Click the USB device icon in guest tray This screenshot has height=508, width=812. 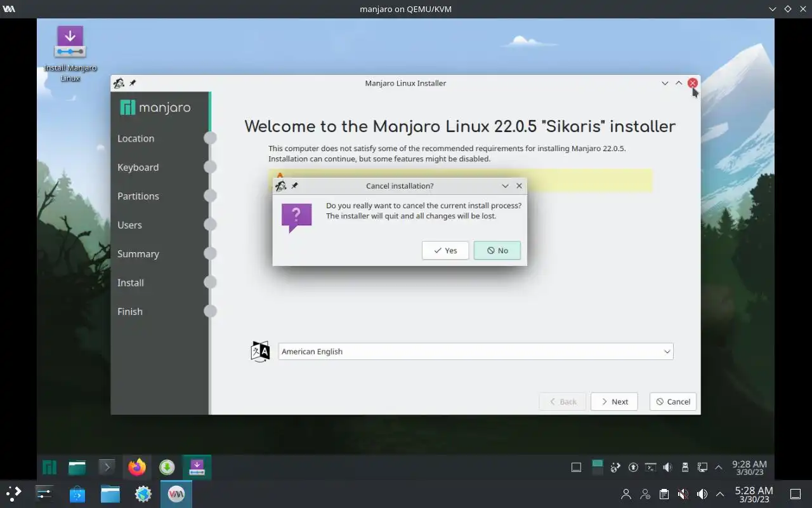point(684,467)
